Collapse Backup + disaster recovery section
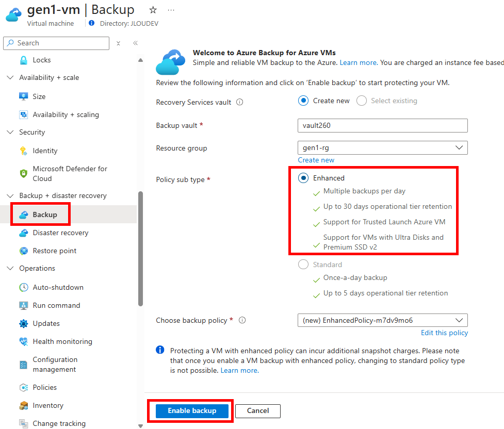Image resolution: width=504 pixels, height=429 pixels. [10, 196]
